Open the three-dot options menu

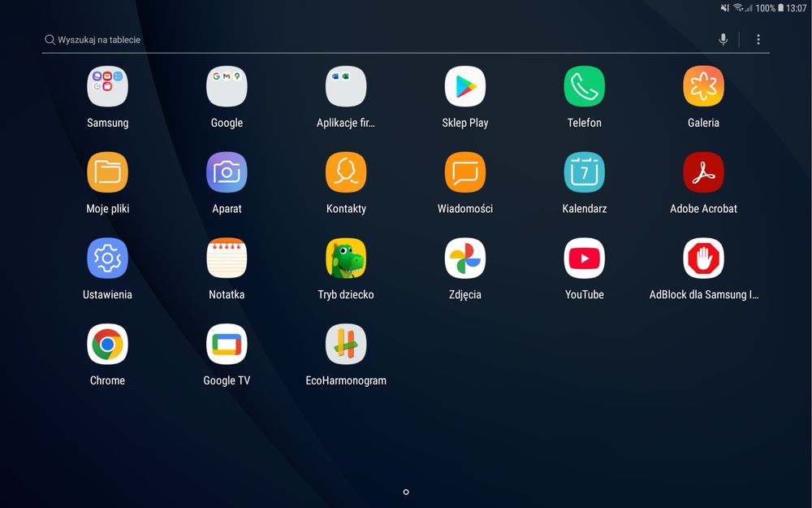click(x=758, y=39)
